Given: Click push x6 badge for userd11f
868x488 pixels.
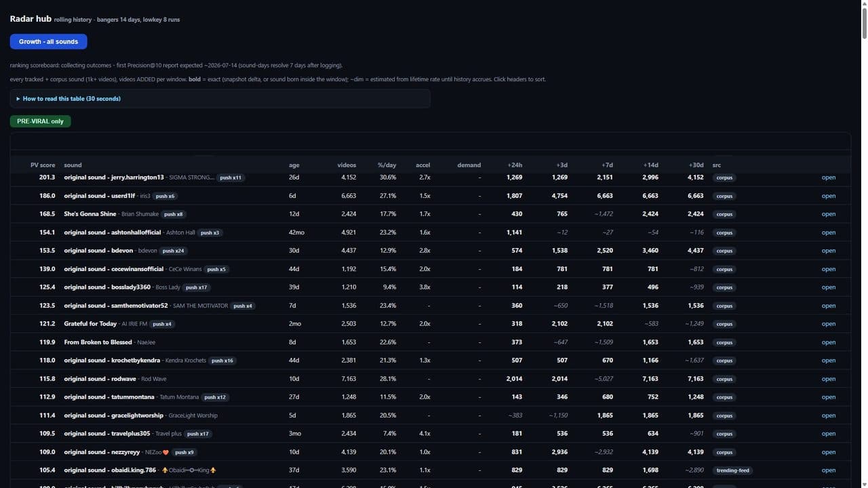Looking at the screenshot, I should point(165,196).
